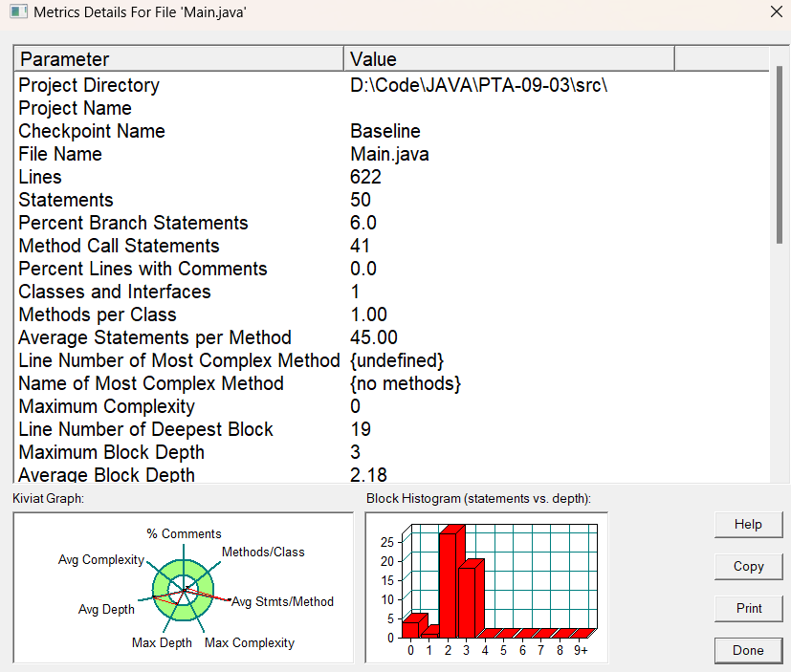Click the Methods/Class Kiviat label
Image resolution: width=791 pixels, height=672 pixels.
click(263, 552)
